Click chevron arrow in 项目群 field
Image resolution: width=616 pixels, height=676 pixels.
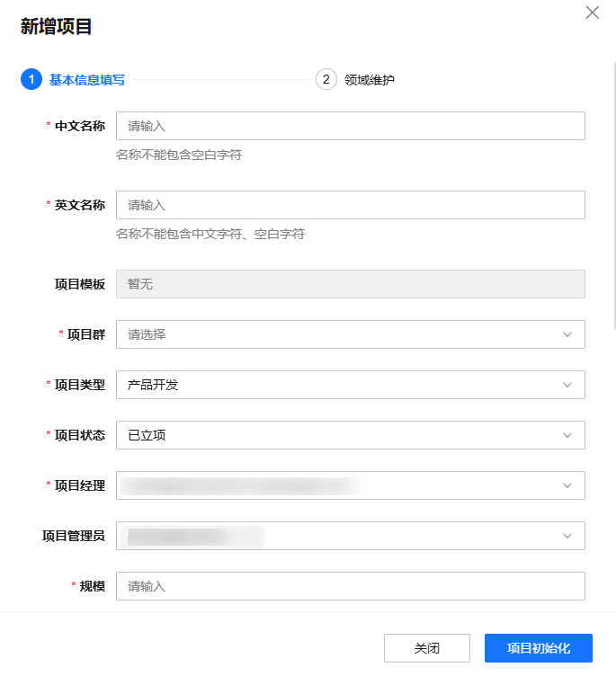tap(567, 334)
